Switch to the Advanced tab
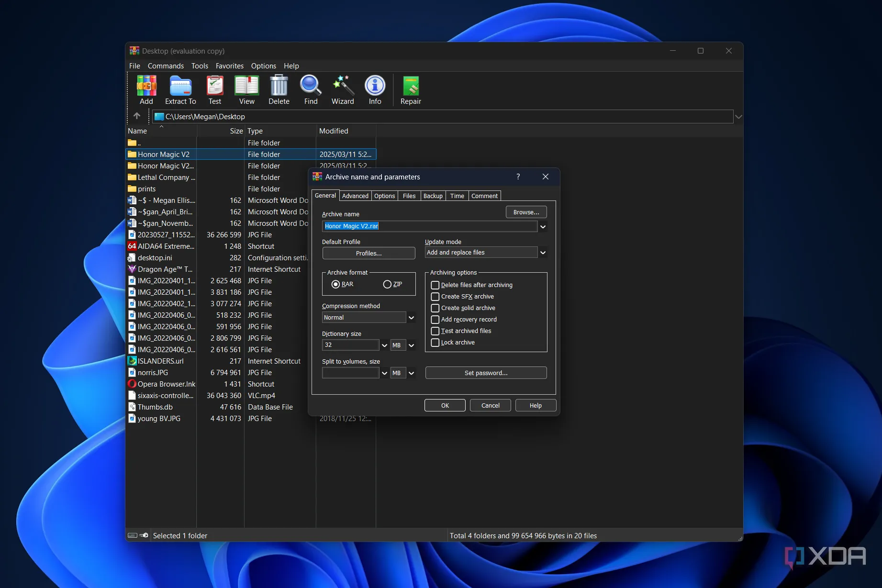The image size is (882, 588). [355, 196]
